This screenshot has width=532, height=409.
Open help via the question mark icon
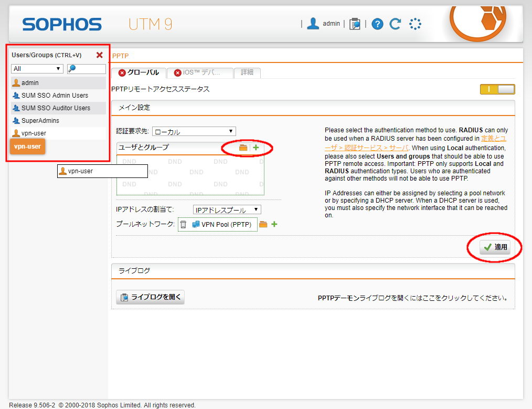(377, 24)
